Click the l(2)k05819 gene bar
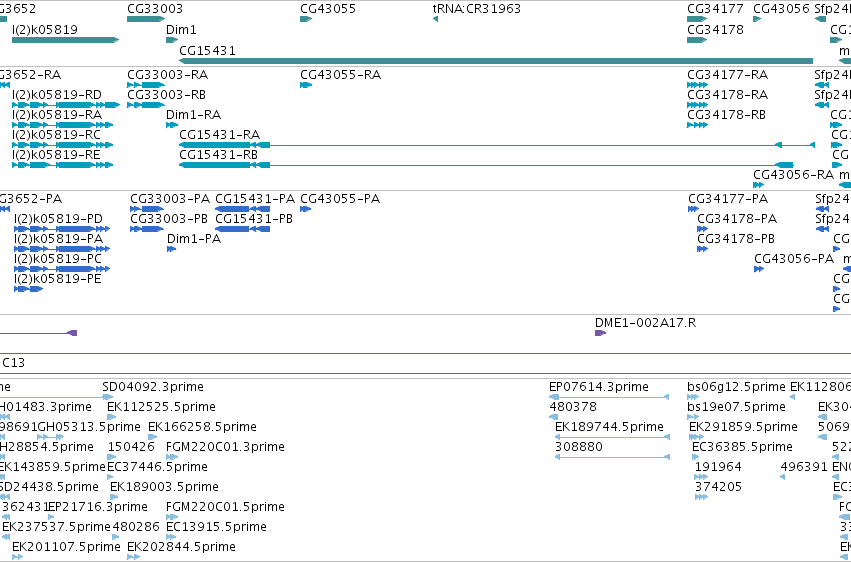Viewport: 851px width, 562px height. [65, 40]
